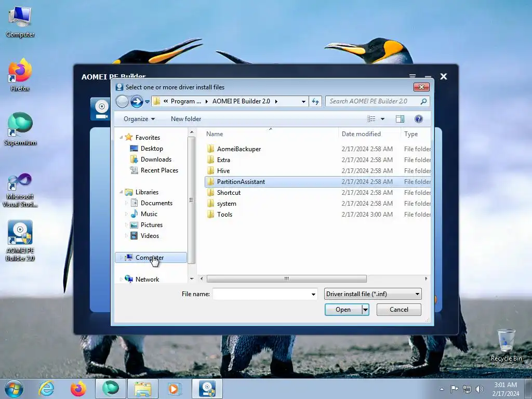
Task: Sort by the Type column header
Action: (x=416, y=134)
